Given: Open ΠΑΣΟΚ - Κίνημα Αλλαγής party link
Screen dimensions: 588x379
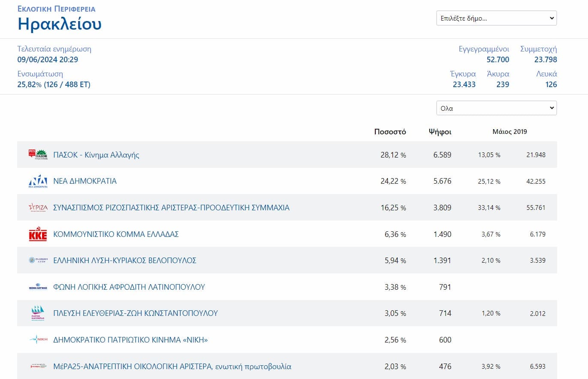Looking at the screenshot, I should click(96, 155).
